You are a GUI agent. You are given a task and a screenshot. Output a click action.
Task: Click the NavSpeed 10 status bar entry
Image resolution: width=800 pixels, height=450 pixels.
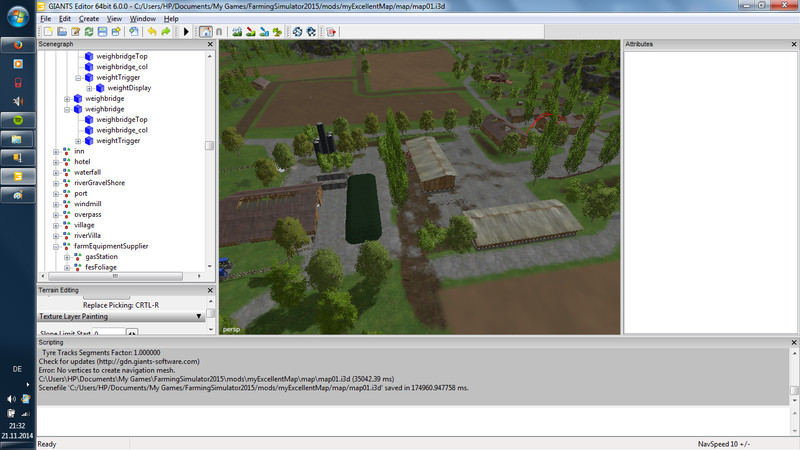[723, 444]
